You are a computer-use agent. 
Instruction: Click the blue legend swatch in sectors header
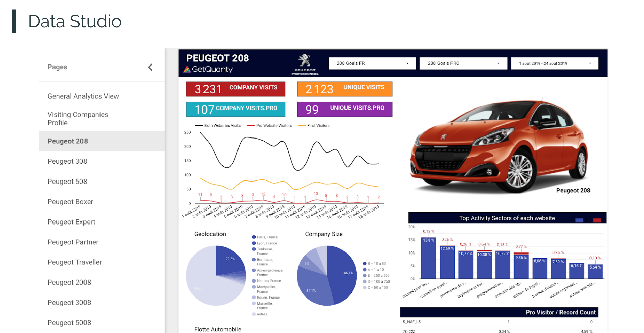579,220
